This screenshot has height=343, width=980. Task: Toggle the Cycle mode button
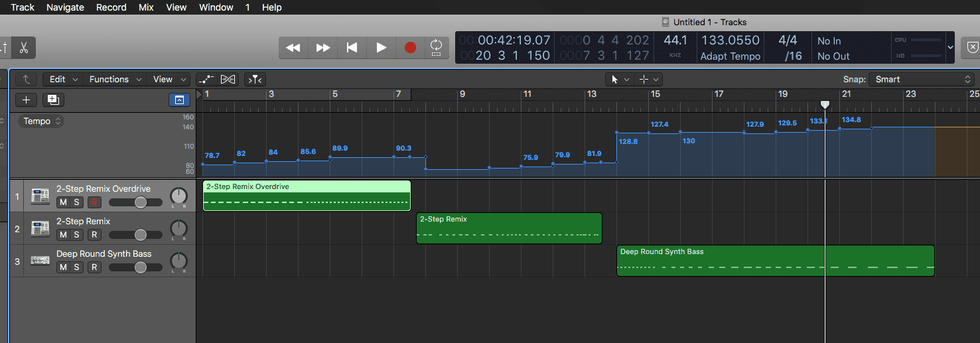tap(437, 48)
